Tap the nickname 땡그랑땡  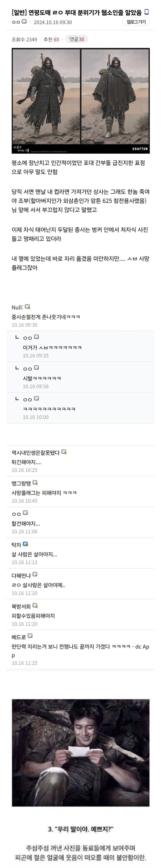pos(21,483)
